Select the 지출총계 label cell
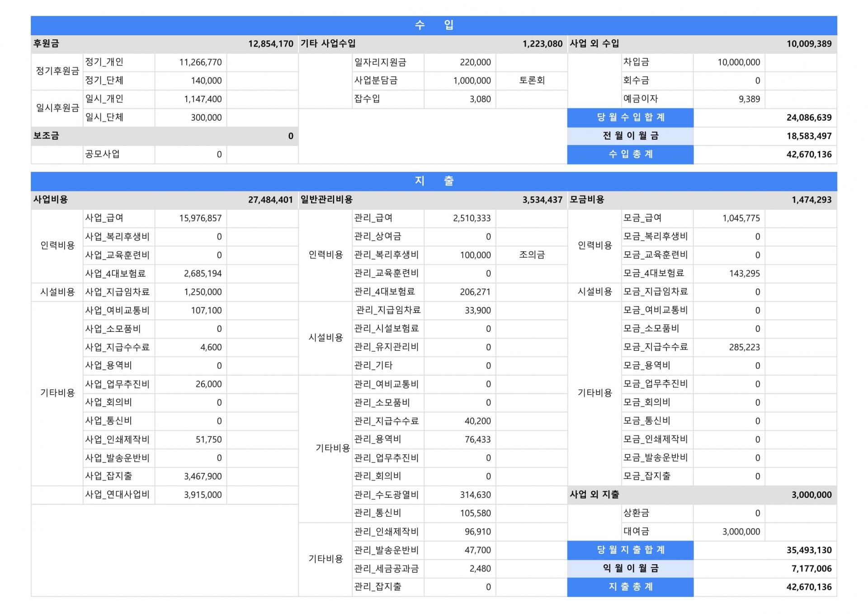The height and width of the screenshot is (614, 868). (630, 587)
